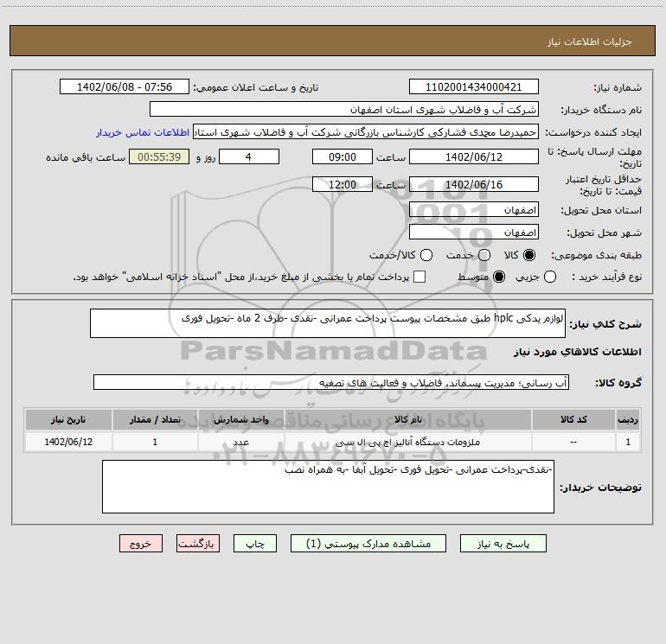Click the item name cell ملزومات دستگاه آنالیز
This screenshot has height=644, width=666.
tap(407, 442)
